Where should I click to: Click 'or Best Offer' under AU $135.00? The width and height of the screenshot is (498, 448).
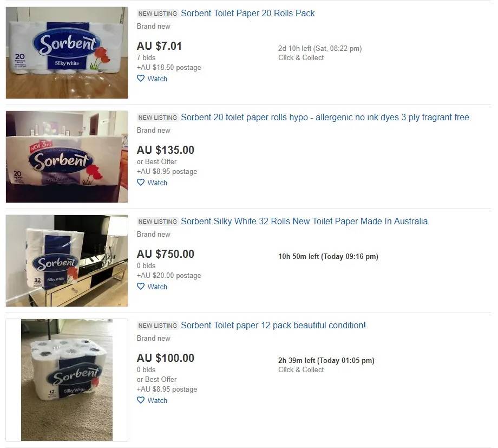pos(156,161)
